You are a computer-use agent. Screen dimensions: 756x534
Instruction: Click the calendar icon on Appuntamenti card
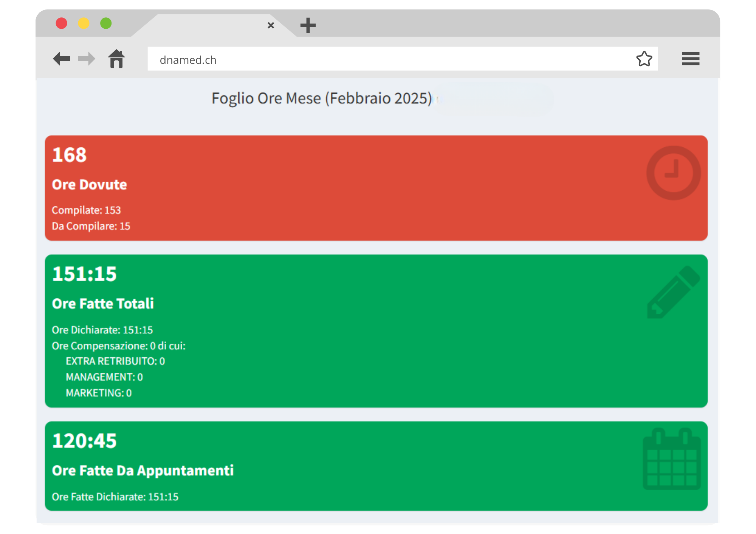click(672, 459)
